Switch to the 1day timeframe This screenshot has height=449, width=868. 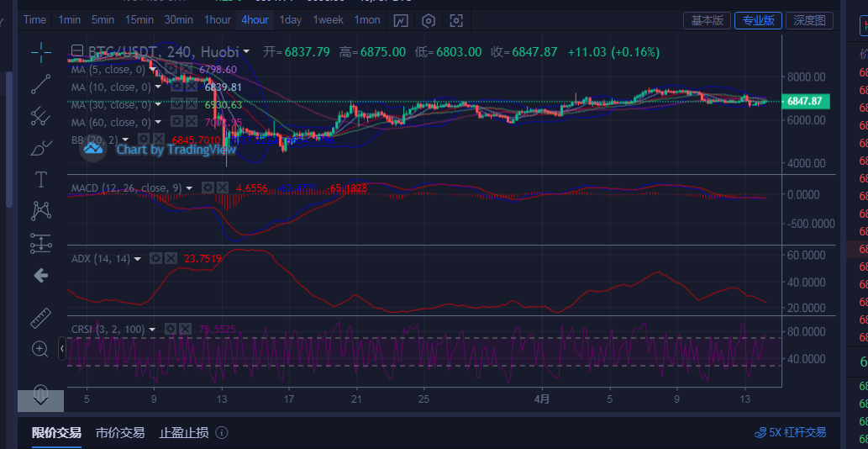coord(291,20)
